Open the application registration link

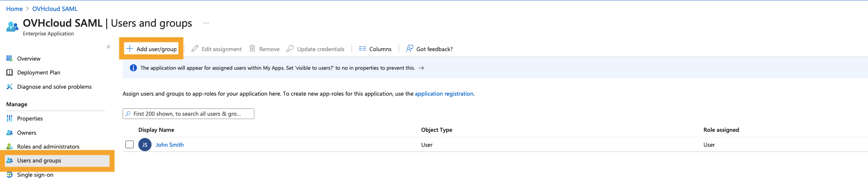click(x=444, y=94)
